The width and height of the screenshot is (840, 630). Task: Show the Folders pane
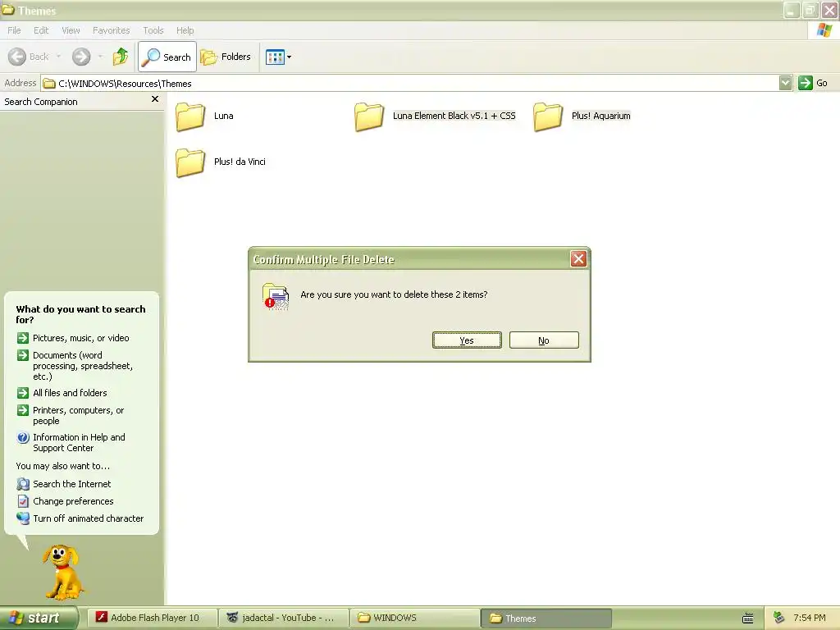point(226,57)
